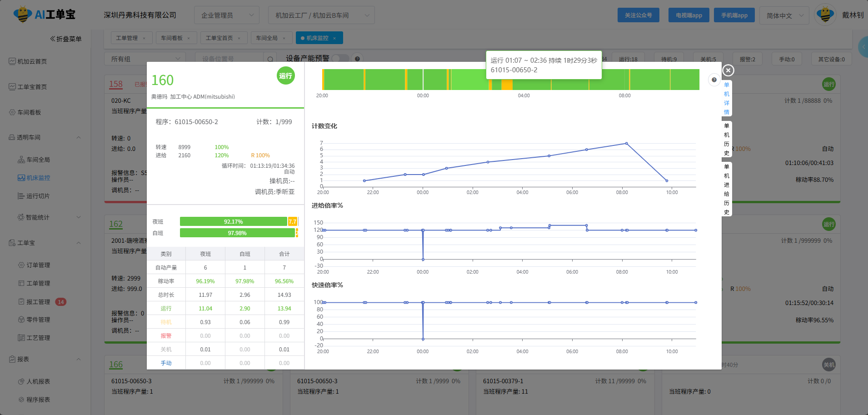Click the yellow standby segment on timeline
The width and height of the screenshot is (868, 415).
click(x=507, y=85)
